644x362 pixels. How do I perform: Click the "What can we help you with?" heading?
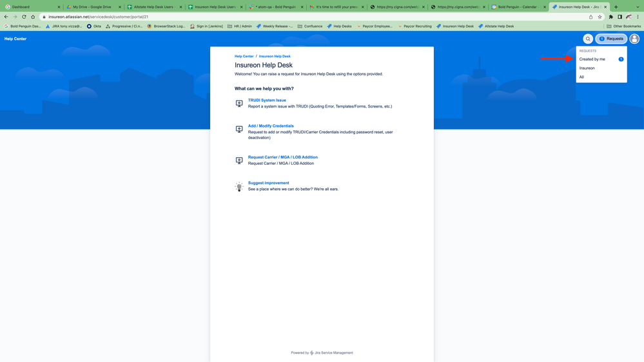[x=264, y=89]
